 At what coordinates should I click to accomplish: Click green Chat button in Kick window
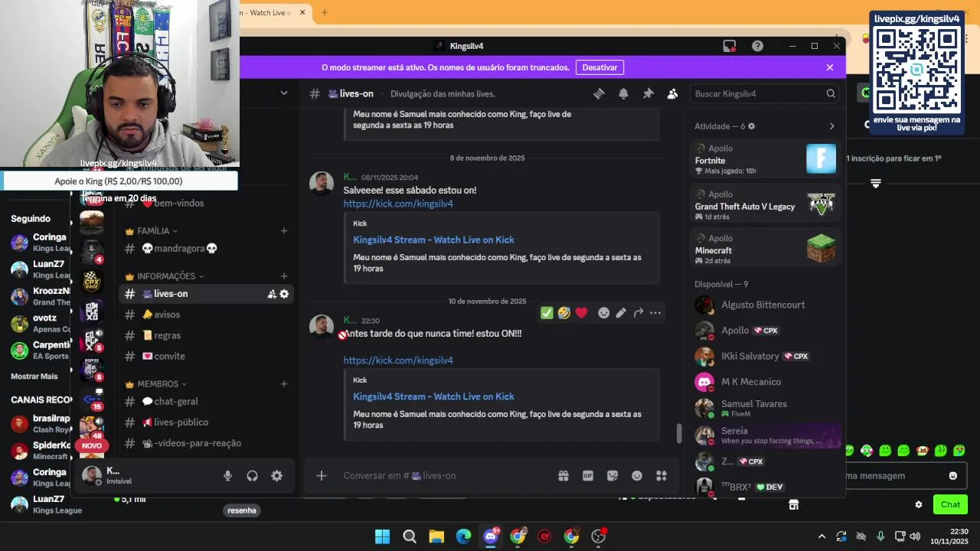(950, 504)
